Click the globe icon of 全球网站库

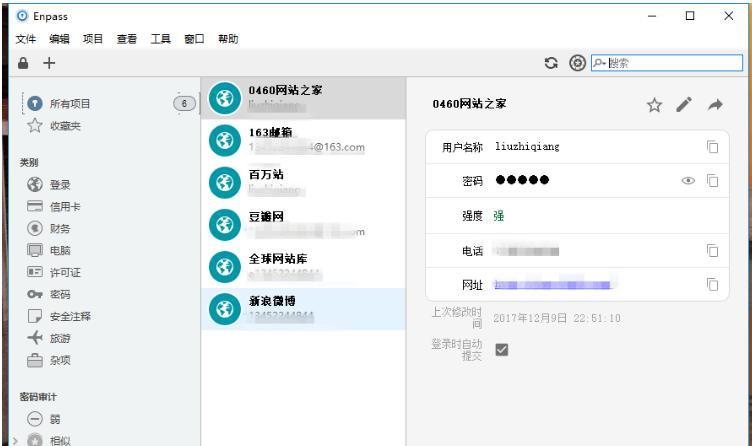224,267
